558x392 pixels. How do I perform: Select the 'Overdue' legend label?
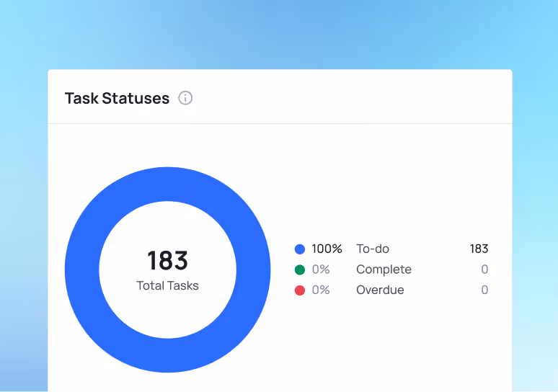380,290
